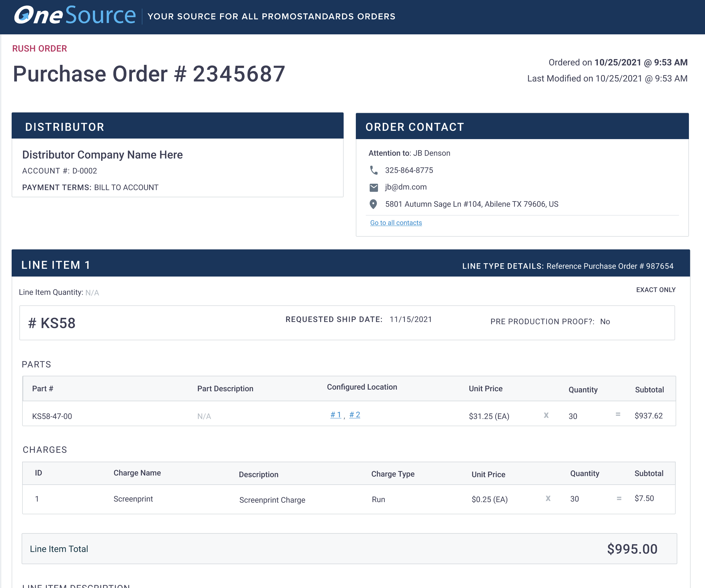Click the Screenprint charge name cell

click(133, 499)
